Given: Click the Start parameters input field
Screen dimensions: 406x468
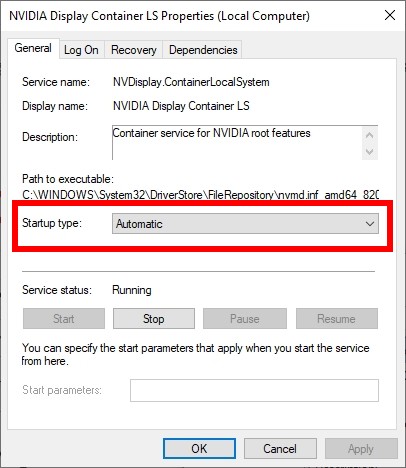Looking at the screenshot, I should tap(254, 390).
